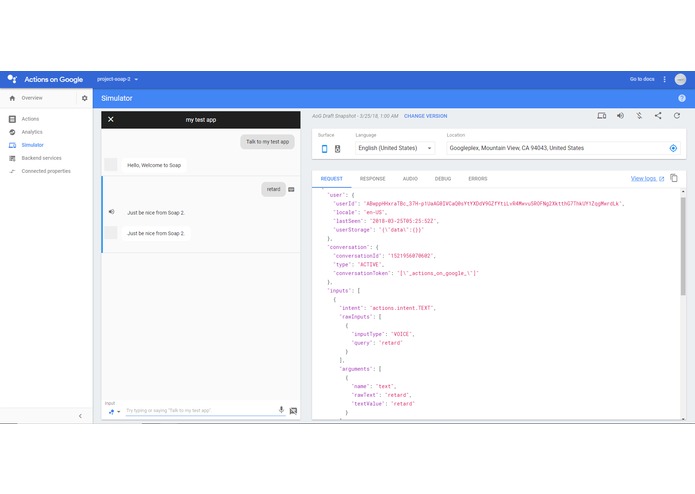Toggle the speaker volume icon in toolbar
The height and width of the screenshot is (494, 695).
tap(620, 116)
